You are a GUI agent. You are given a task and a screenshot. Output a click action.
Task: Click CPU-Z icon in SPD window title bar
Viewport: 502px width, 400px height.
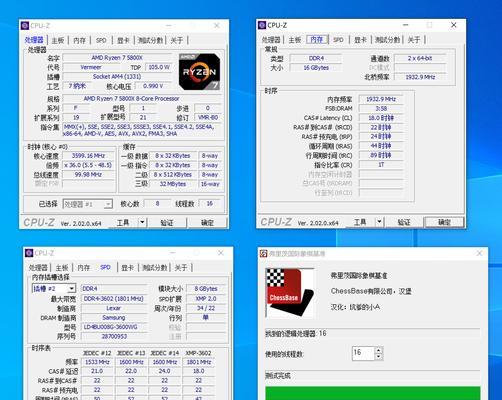pos(29,253)
